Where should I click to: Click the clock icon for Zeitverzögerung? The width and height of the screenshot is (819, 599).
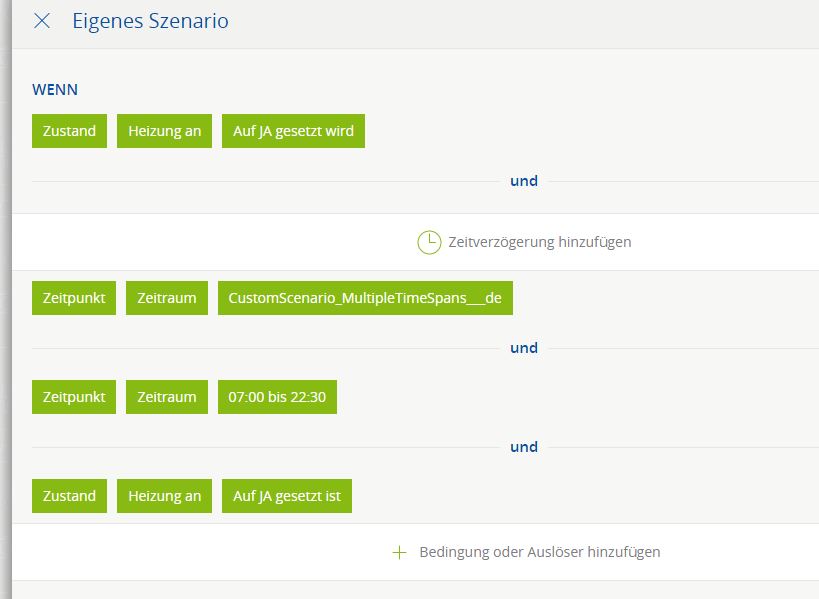tap(429, 242)
